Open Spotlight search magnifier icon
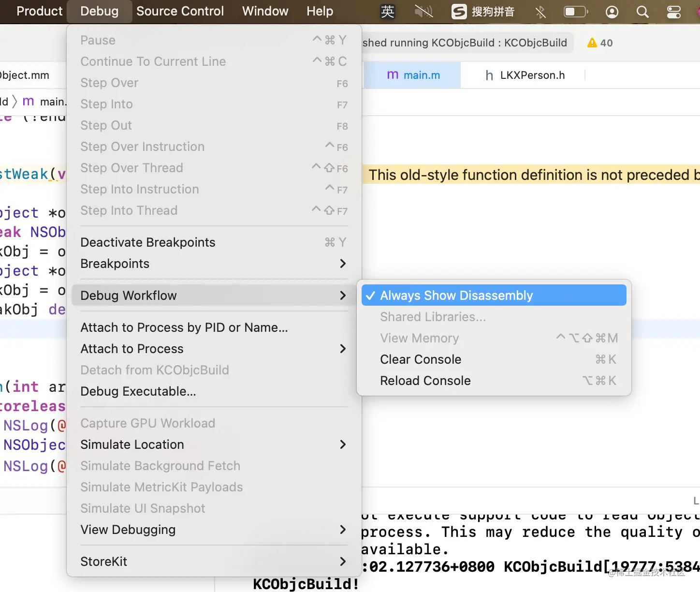 (x=642, y=12)
